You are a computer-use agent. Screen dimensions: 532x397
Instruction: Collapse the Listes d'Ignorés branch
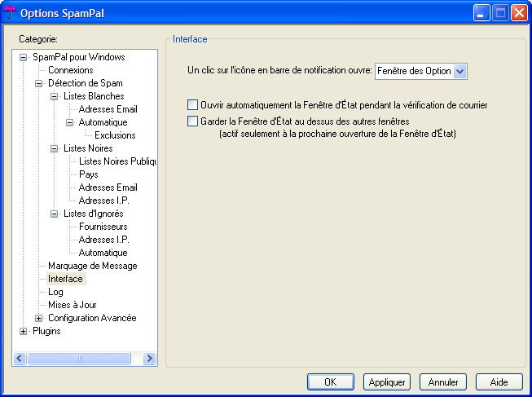coord(55,214)
